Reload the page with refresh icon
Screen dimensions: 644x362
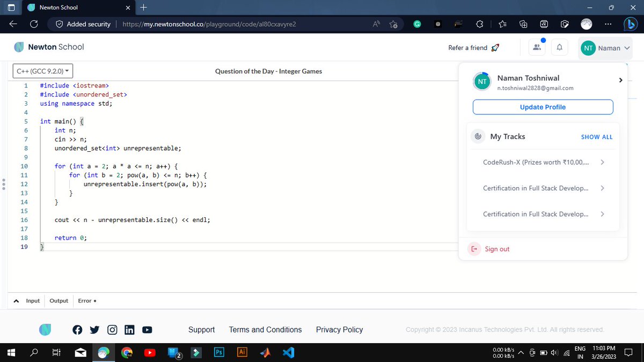[33, 24]
